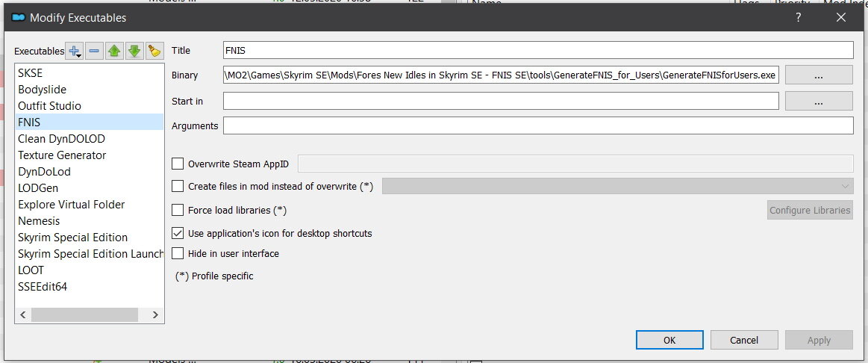The width and height of the screenshot is (868, 363).
Task: Select Bodyslide in executables list
Action: 89,89
